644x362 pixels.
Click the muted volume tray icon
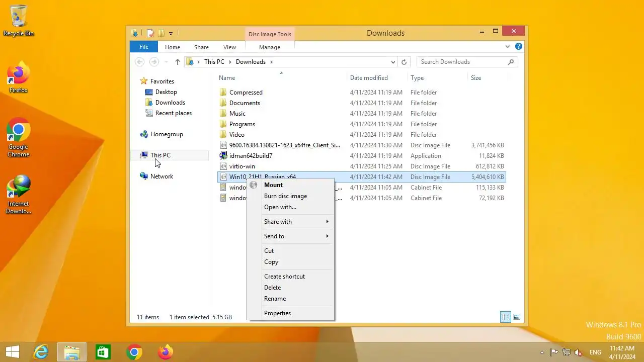click(579, 352)
